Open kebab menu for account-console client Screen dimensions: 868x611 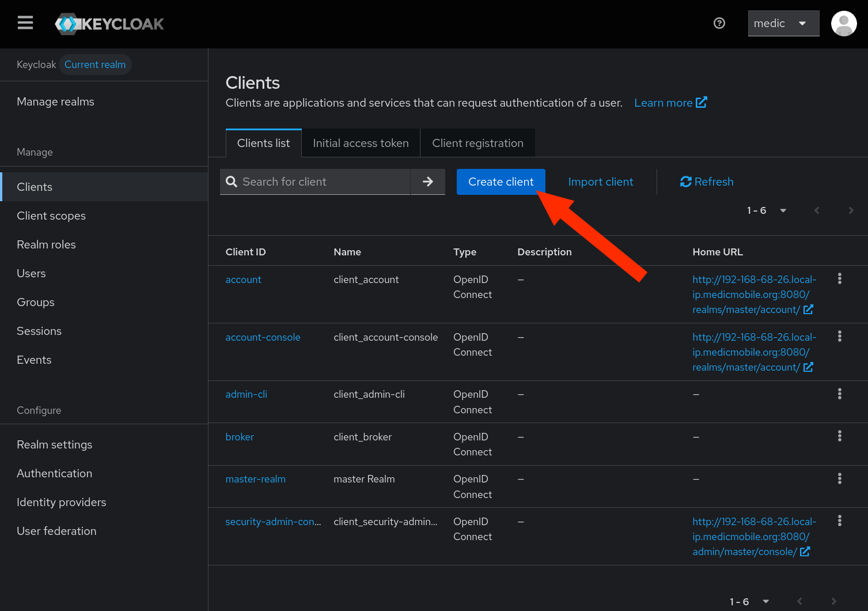point(840,337)
